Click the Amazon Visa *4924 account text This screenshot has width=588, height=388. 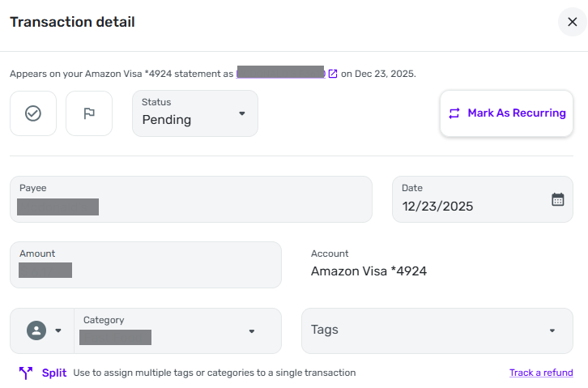click(369, 271)
